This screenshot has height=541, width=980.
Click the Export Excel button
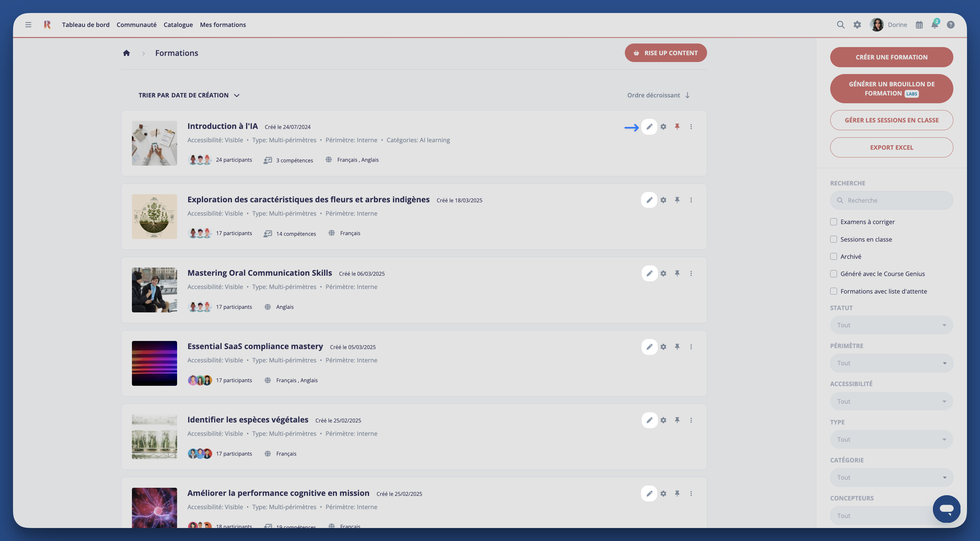tap(891, 147)
